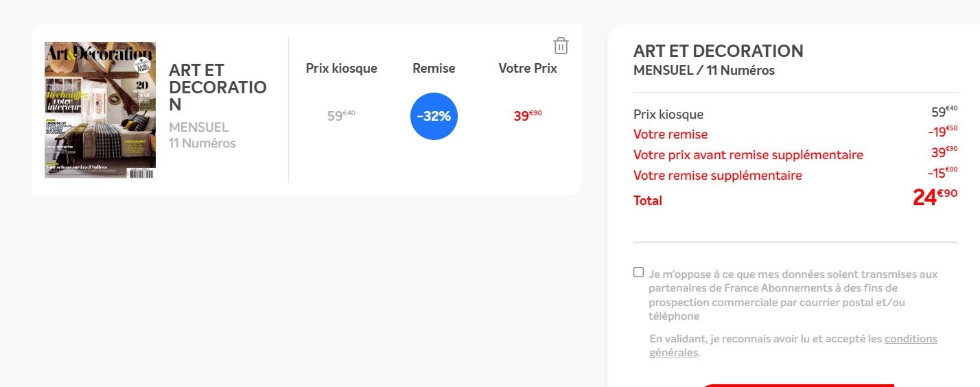Click the MENSUEL / 11 Numéros summary subtitle
This screenshot has height=387, width=980.
[703, 70]
